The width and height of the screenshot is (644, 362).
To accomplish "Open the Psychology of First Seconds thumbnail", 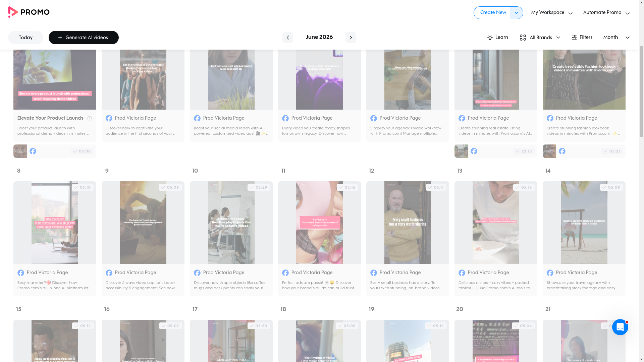I will point(143,80).
